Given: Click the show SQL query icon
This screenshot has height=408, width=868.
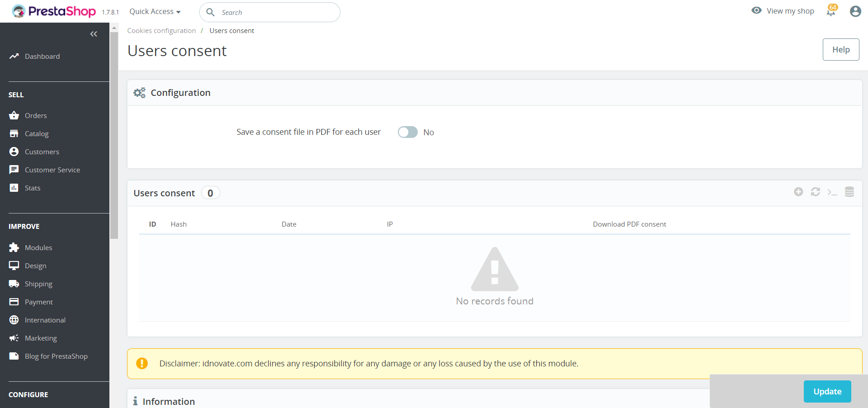Looking at the screenshot, I should coord(832,192).
